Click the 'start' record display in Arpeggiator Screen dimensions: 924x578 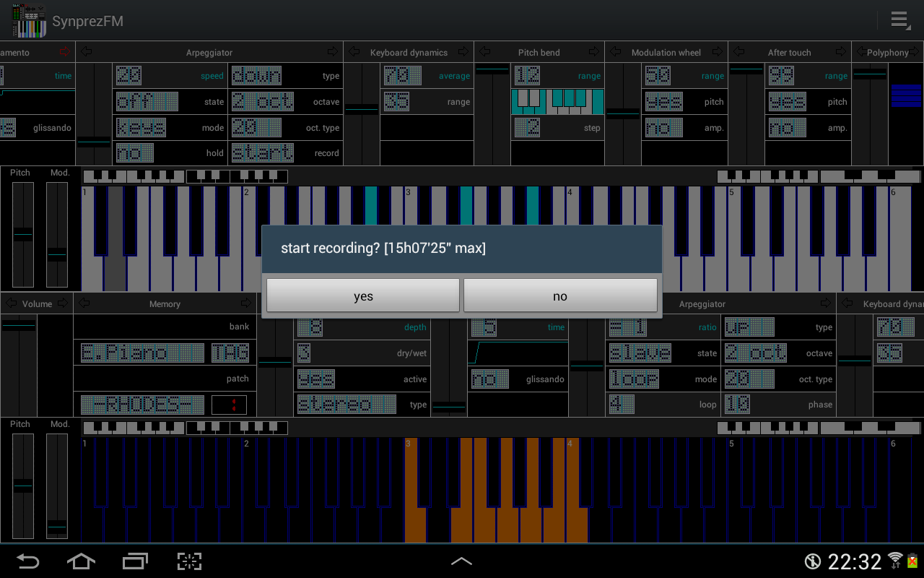click(262, 152)
